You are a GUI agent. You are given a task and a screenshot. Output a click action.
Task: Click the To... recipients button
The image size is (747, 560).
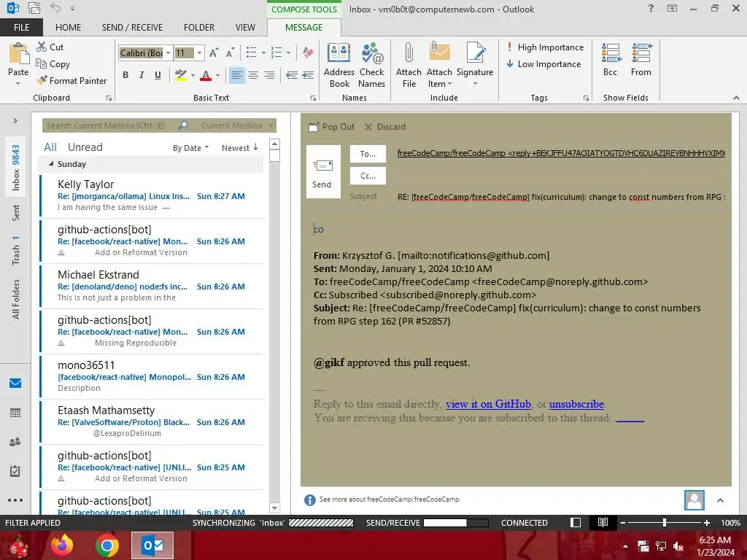tap(368, 154)
